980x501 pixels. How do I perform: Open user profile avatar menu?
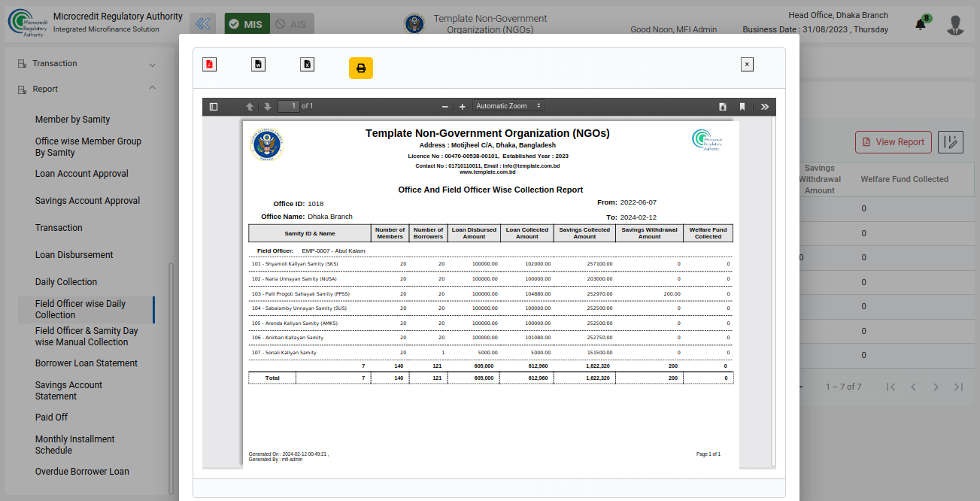point(955,25)
